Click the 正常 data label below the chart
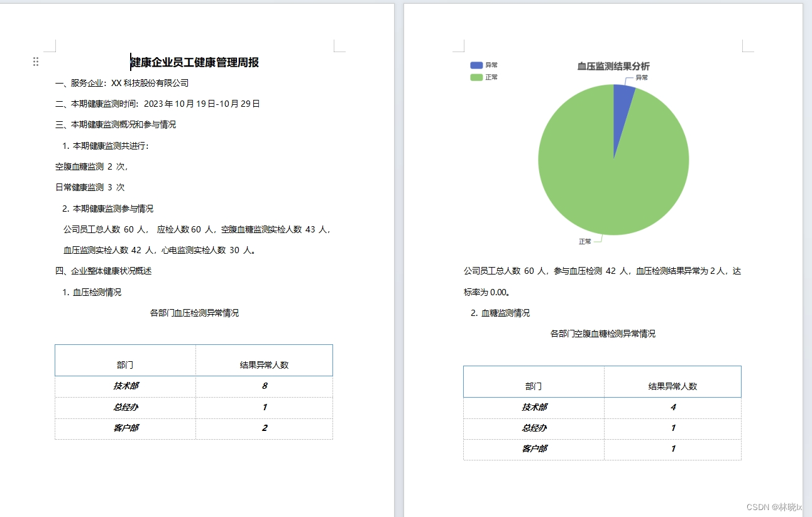Image resolution: width=812 pixels, height=517 pixels. pos(584,241)
